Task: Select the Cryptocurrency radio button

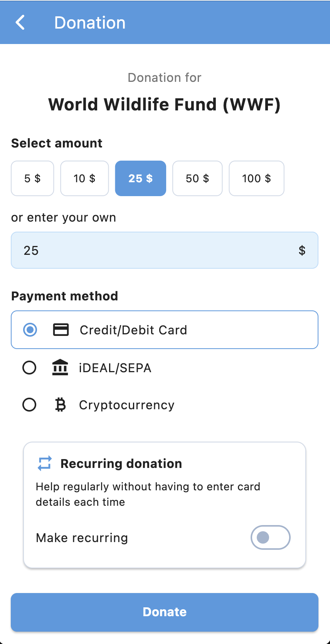Action: 29,405
